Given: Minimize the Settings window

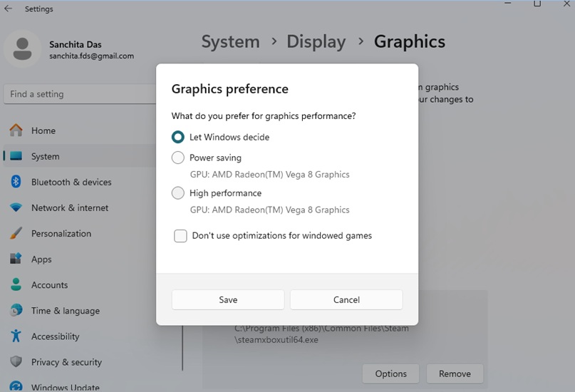Looking at the screenshot, I should pyautogui.click(x=508, y=4).
